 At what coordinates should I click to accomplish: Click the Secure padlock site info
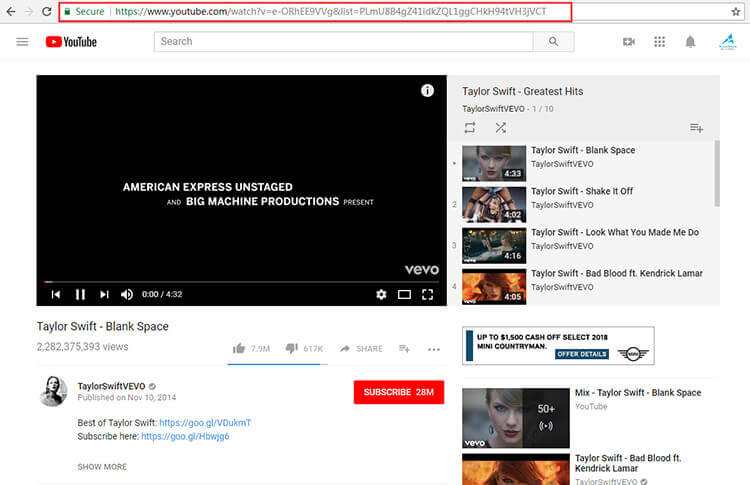pos(67,11)
